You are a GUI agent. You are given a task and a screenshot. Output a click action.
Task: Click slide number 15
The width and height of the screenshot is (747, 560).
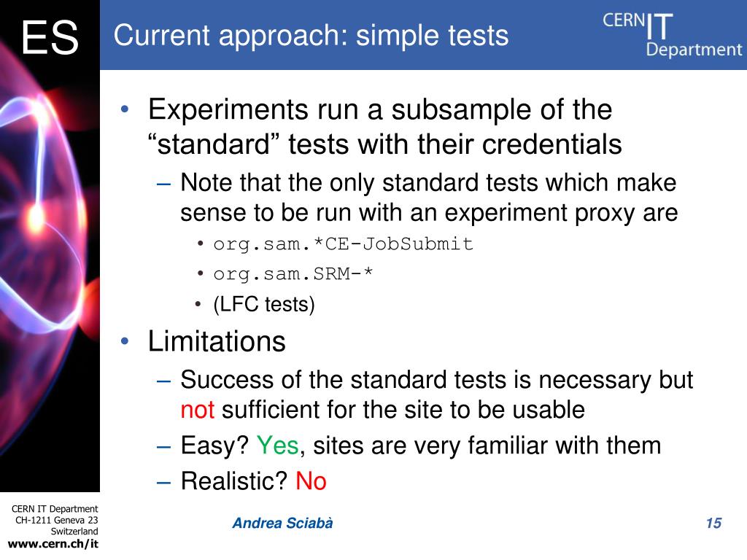click(x=713, y=523)
